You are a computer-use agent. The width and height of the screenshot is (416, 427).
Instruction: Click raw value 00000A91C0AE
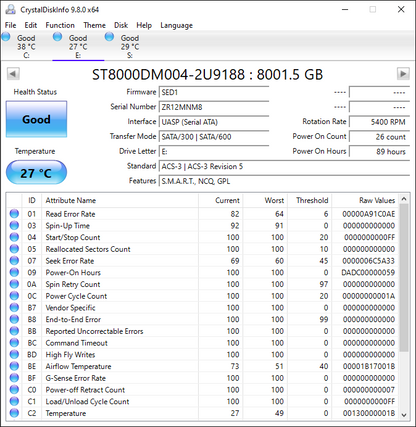tap(368, 214)
